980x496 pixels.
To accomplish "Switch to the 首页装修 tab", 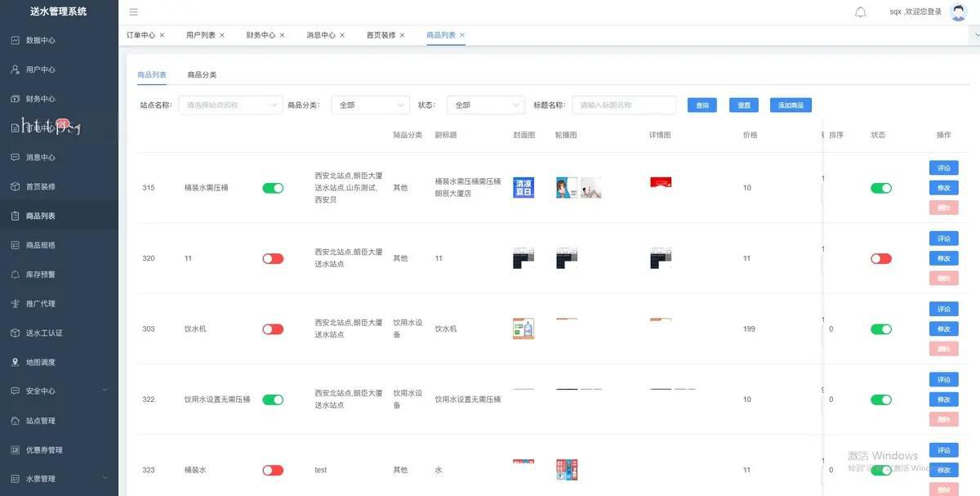I will coord(381,35).
